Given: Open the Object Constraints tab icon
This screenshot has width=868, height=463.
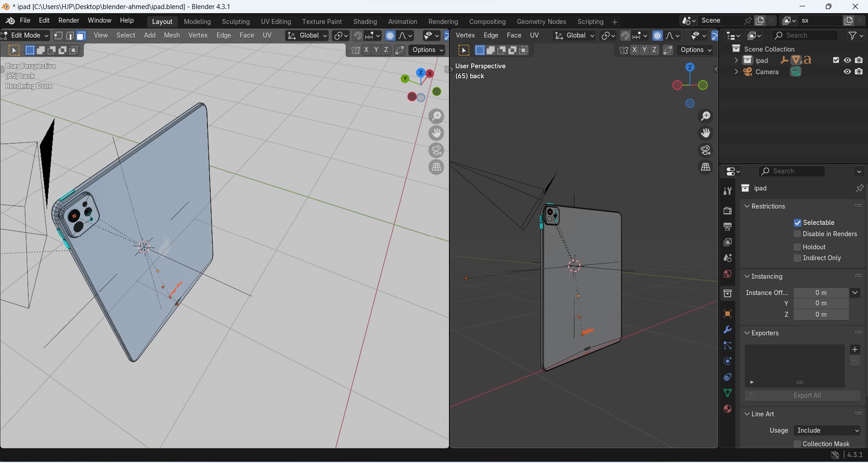Looking at the screenshot, I should tap(728, 377).
